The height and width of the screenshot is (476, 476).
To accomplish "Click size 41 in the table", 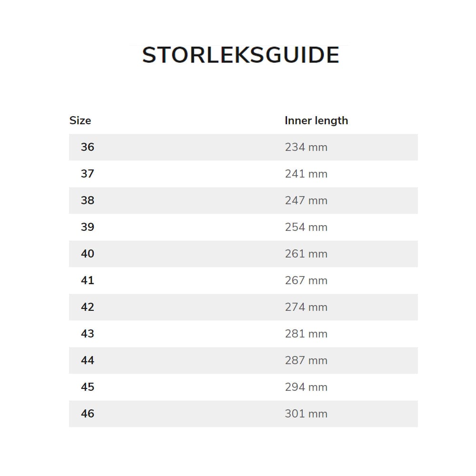I will pyautogui.click(x=88, y=280).
